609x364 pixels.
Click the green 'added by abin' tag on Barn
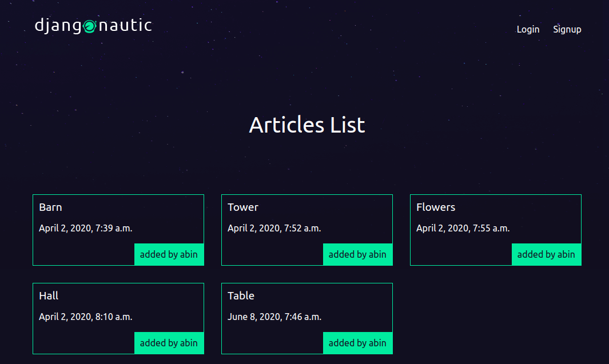click(x=169, y=254)
